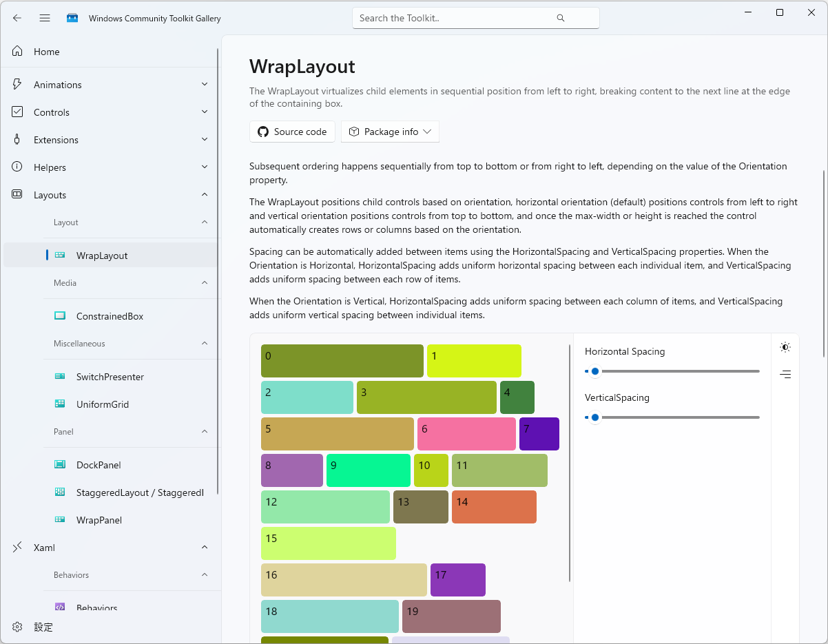This screenshot has width=828, height=644.
Task: Click the Source code button
Action: [292, 132]
